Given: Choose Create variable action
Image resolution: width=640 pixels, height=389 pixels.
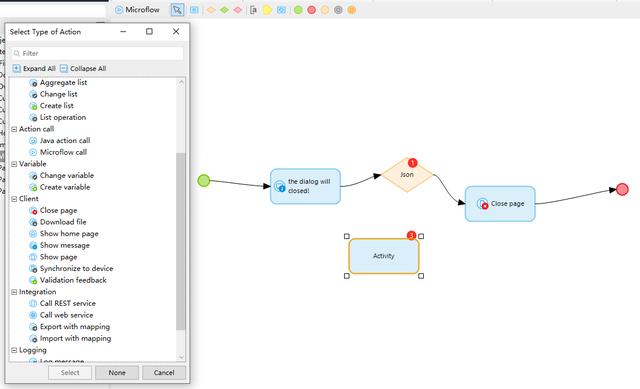Looking at the screenshot, I should [x=60, y=187].
